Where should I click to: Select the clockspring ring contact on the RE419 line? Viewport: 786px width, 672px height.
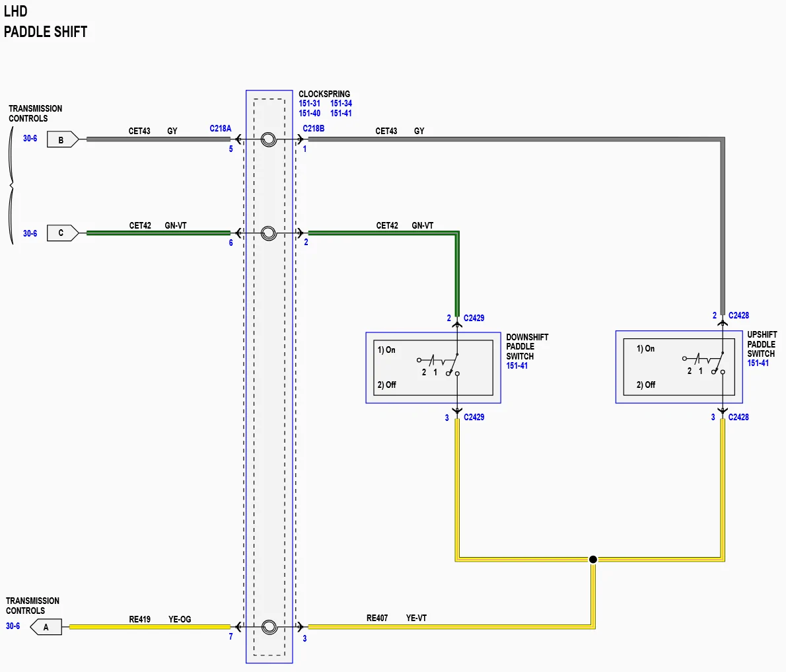tap(269, 627)
